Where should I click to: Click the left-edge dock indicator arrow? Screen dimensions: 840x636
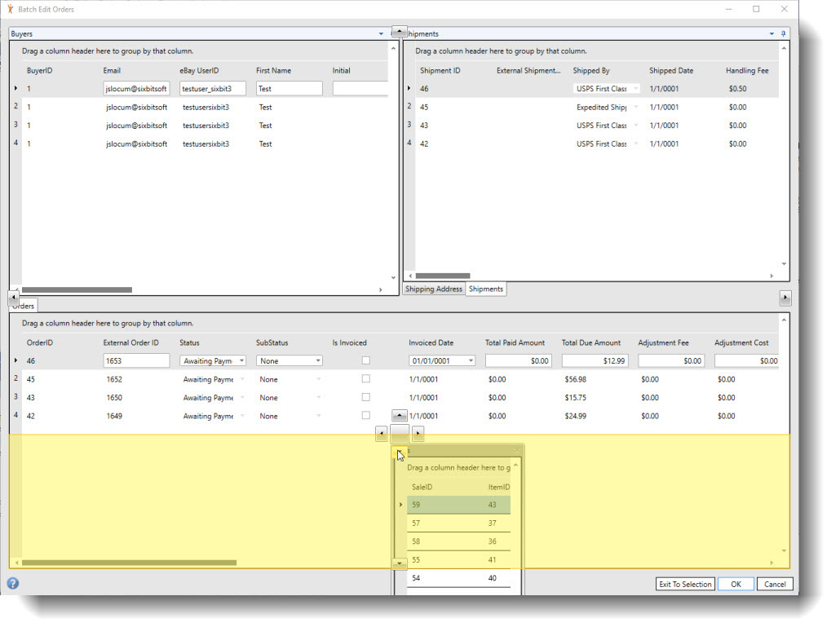point(13,297)
